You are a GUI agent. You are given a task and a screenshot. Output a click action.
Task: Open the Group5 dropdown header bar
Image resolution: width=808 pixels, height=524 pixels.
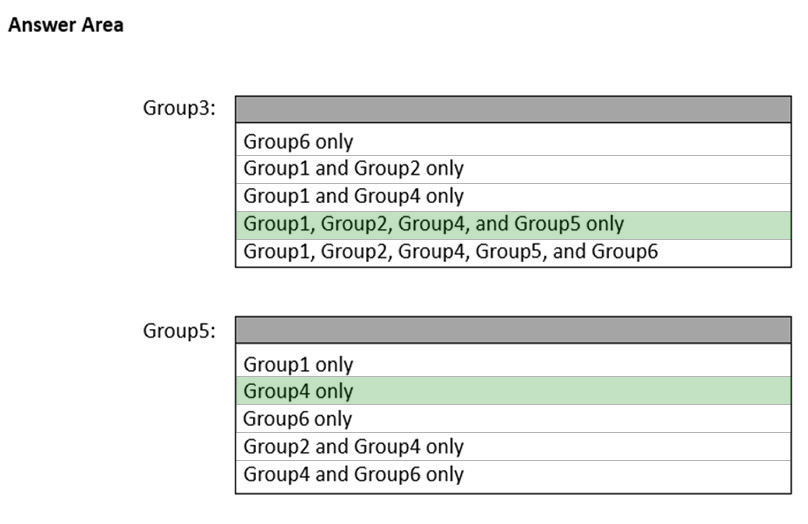click(x=513, y=330)
